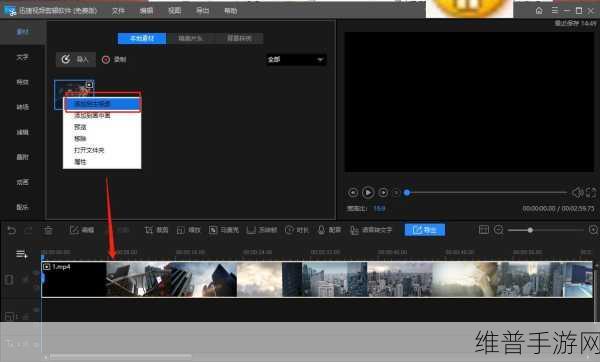
Task: Click the previous frame button in the player
Action: click(x=352, y=192)
